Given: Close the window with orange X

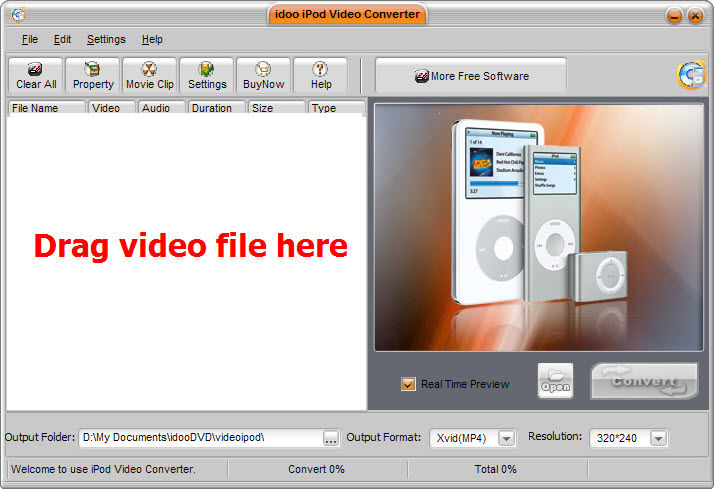Looking at the screenshot, I should coord(695,16).
